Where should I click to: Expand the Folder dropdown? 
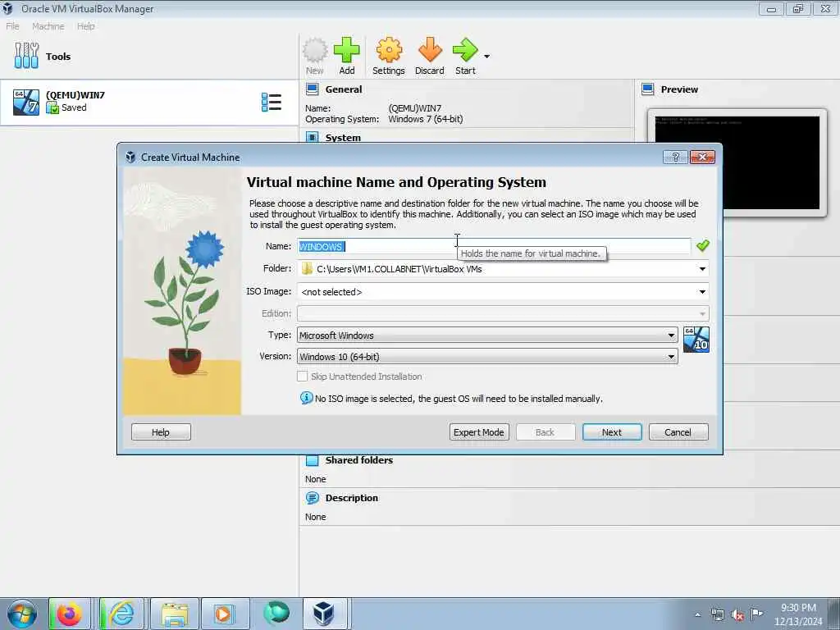702,269
